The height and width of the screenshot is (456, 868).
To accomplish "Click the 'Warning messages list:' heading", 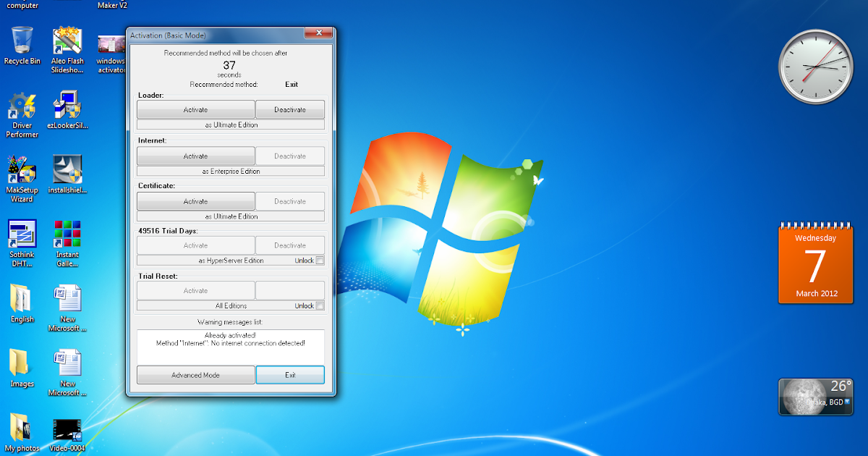I will [x=230, y=321].
